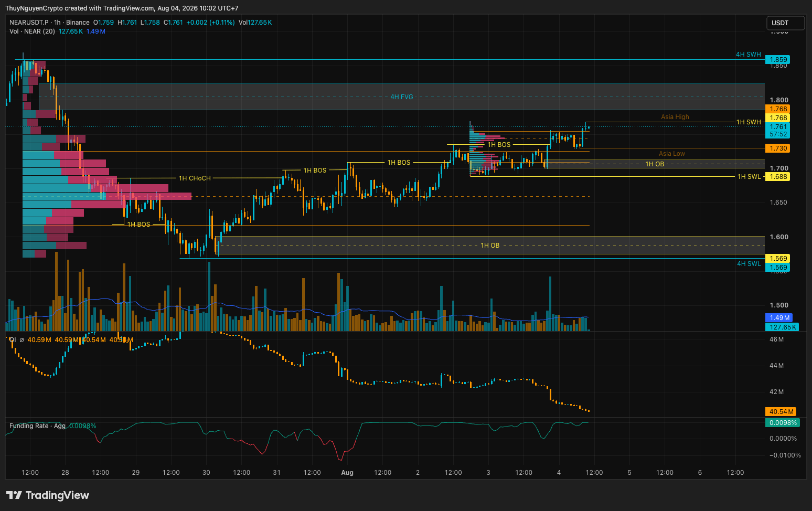Screen dimensions: 812x511
Task: Click the 57:52 bar countdown timer
Action: [x=778, y=134]
